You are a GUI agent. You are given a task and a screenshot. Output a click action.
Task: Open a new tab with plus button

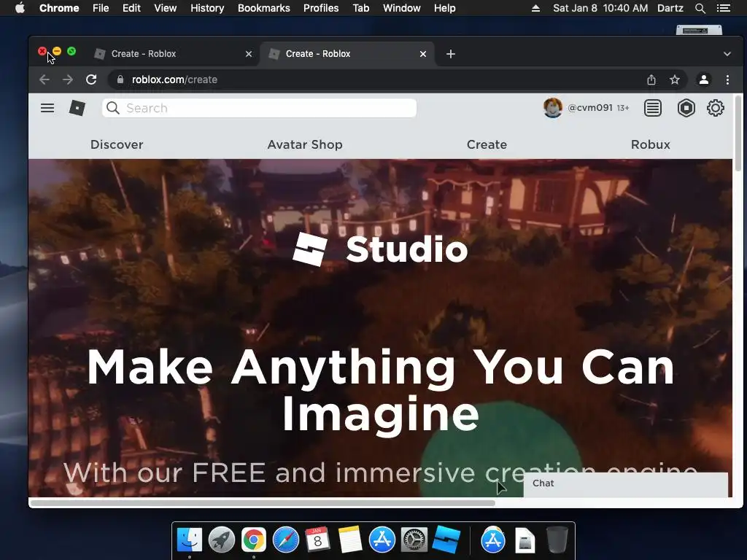(451, 54)
